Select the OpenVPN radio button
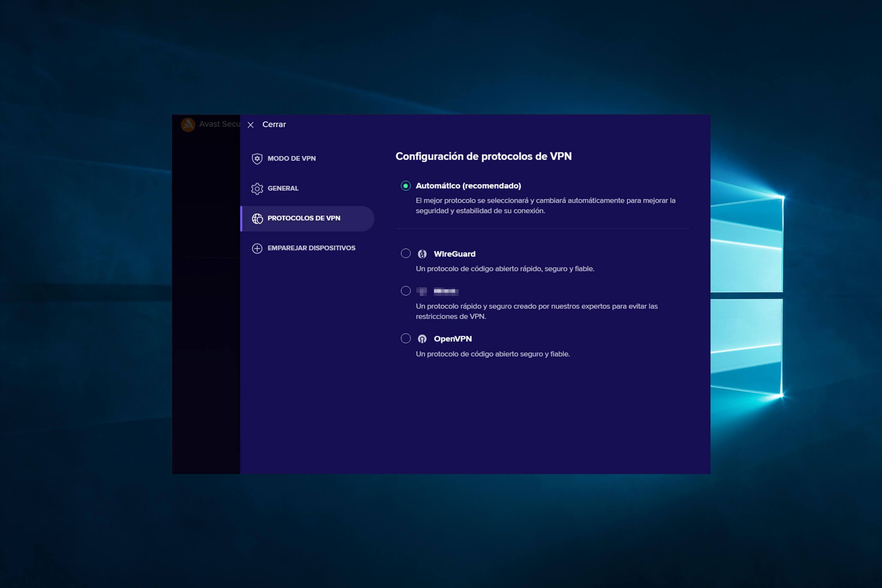Viewport: 882px width, 588px height. [x=405, y=338]
